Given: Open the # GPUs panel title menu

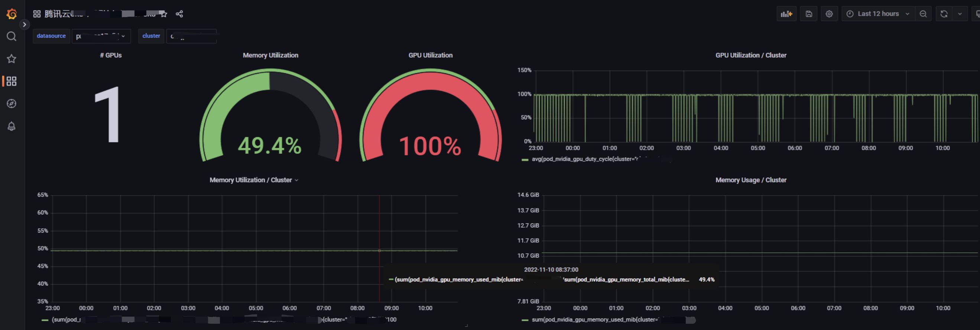Looking at the screenshot, I should pyautogui.click(x=111, y=56).
